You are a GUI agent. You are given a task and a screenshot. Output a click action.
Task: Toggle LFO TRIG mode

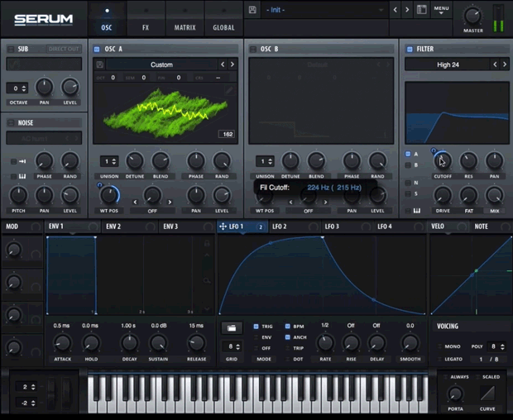coord(256,327)
